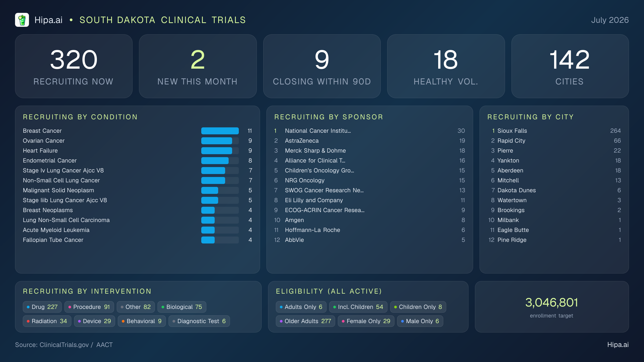Click the 3,046,801 enrollment target value
644x362 pixels.
(x=552, y=303)
